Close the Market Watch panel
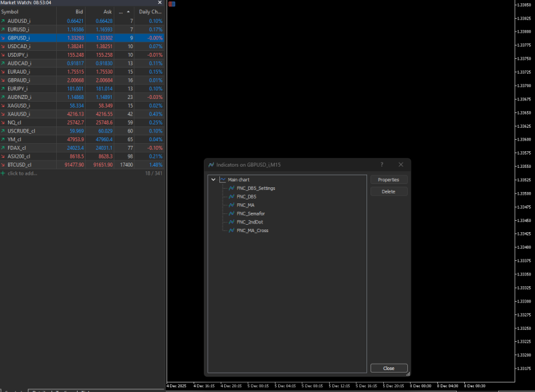The image size is (535, 392). 159,3
